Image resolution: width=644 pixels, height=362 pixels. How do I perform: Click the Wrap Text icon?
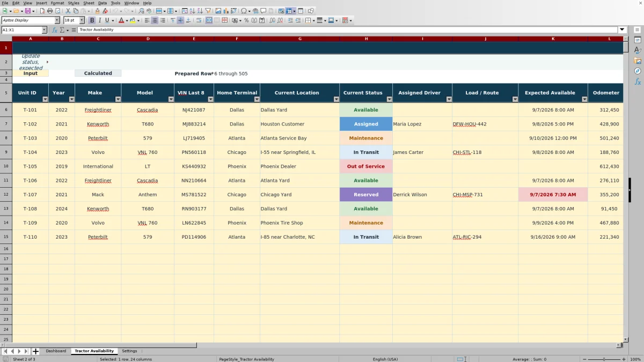(199, 20)
